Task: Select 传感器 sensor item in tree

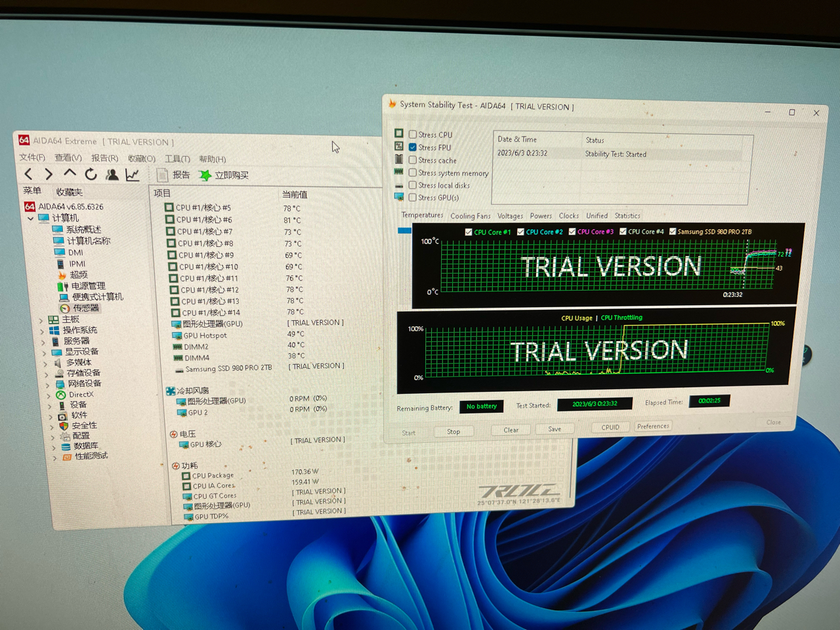Action: [x=85, y=308]
